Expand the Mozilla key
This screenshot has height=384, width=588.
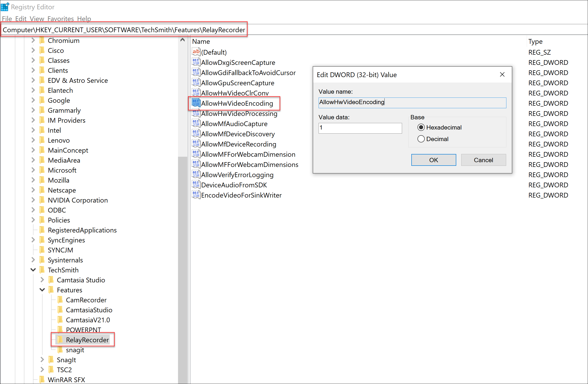[33, 180]
